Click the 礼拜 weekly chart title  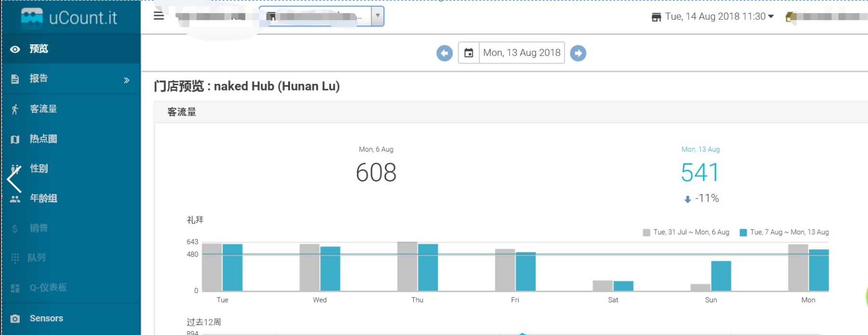coord(195,220)
